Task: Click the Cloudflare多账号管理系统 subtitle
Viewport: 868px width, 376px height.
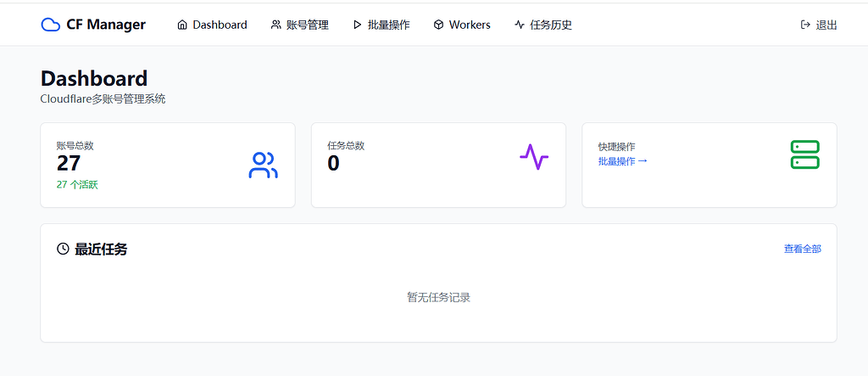Action: coord(103,99)
